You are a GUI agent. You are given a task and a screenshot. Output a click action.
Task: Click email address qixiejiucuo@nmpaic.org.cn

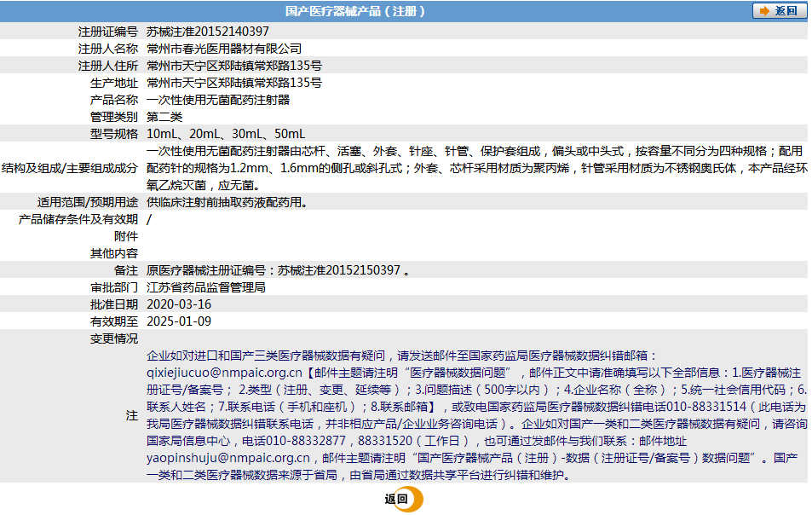point(224,373)
